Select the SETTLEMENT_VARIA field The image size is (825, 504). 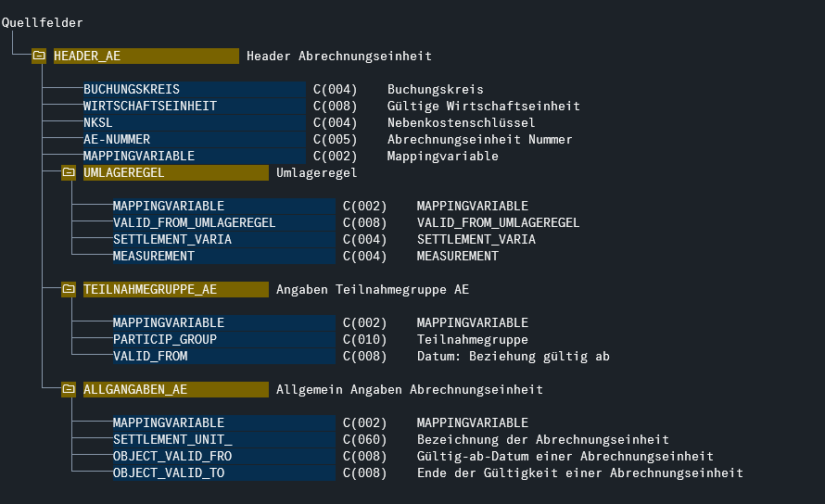tap(223, 239)
